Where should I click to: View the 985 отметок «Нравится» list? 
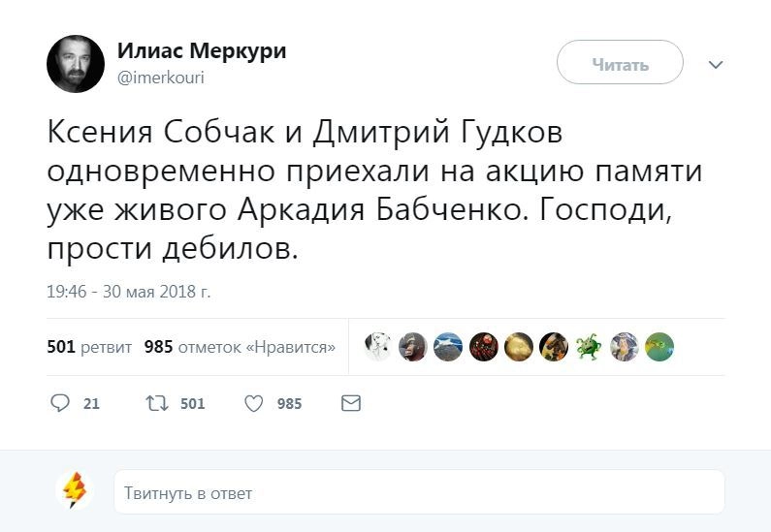(240, 347)
